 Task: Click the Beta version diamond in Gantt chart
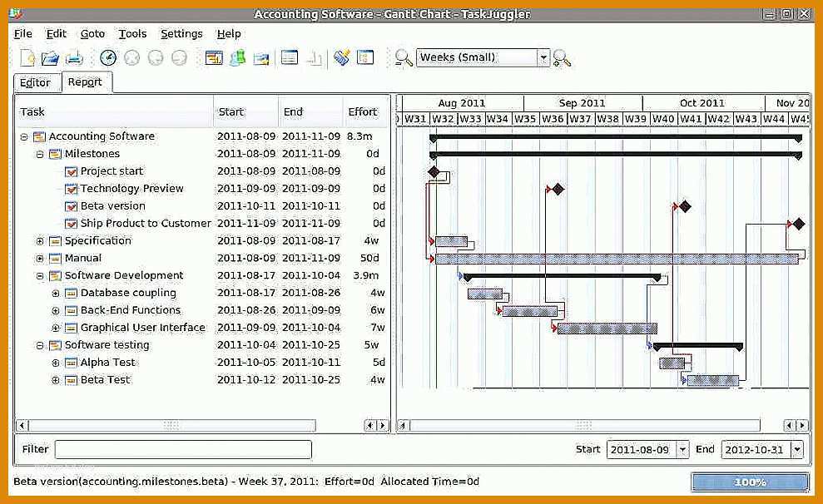click(x=685, y=206)
